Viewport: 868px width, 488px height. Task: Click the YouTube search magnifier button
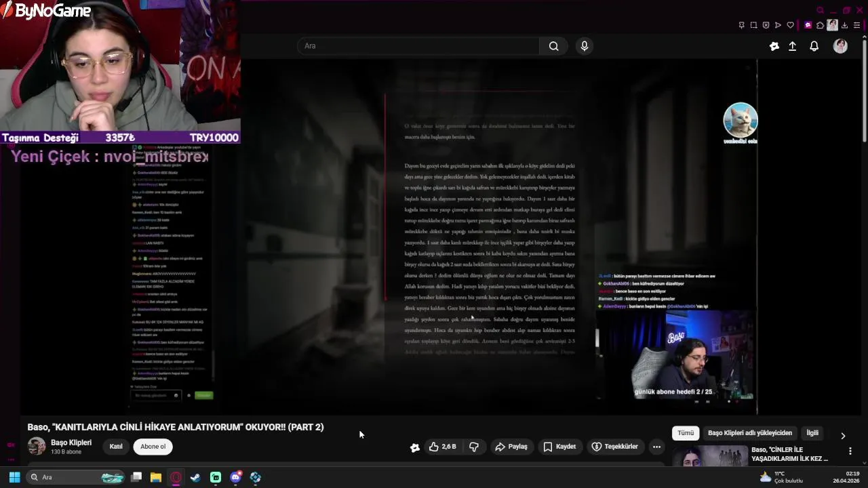(554, 46)
